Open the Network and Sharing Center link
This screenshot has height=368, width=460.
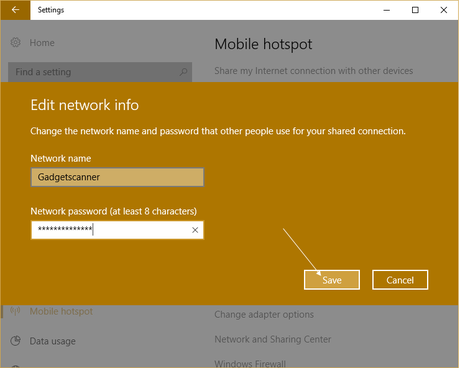(273, 339)
